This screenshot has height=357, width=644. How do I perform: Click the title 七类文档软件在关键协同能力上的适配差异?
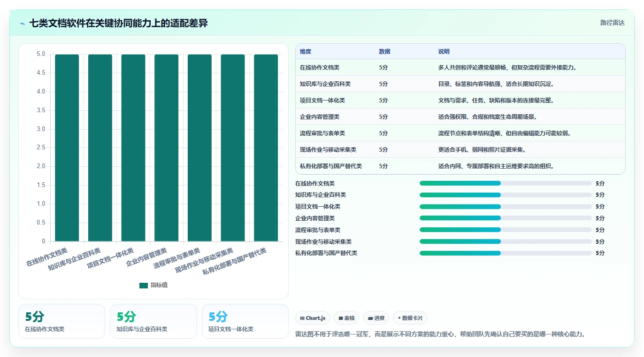click(119, 23)
